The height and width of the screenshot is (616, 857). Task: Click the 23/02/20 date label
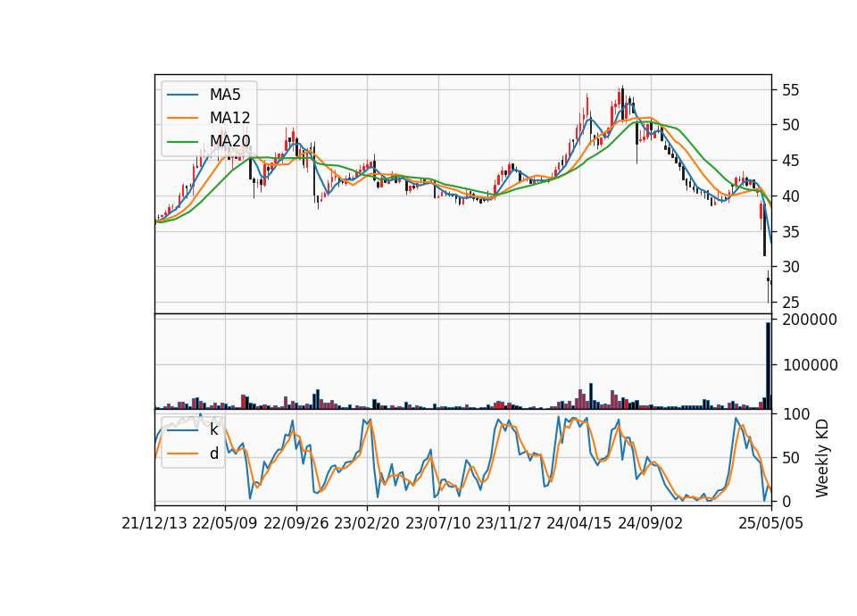click(367, 523)
